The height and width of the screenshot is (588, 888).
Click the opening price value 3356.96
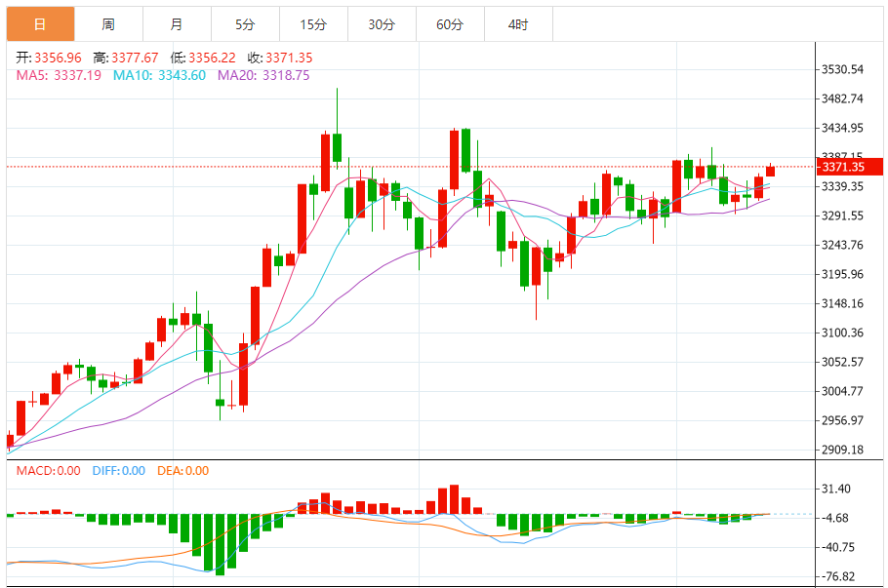tap(58, 58)
